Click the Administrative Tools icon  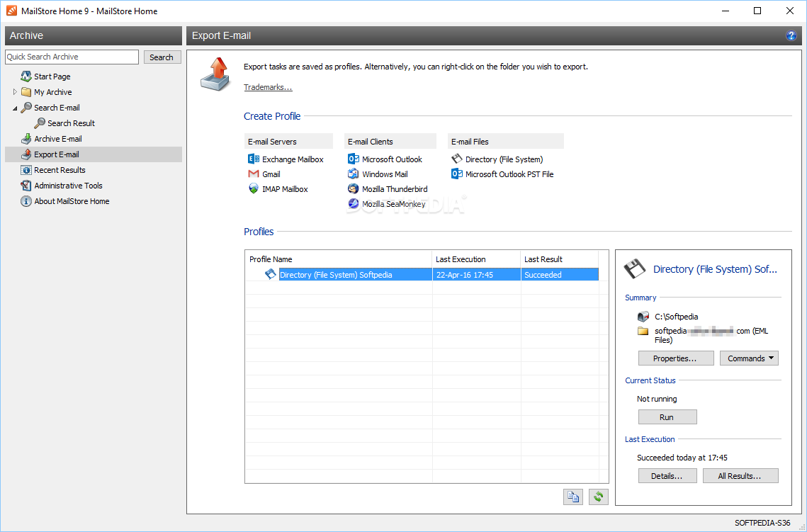26,185
